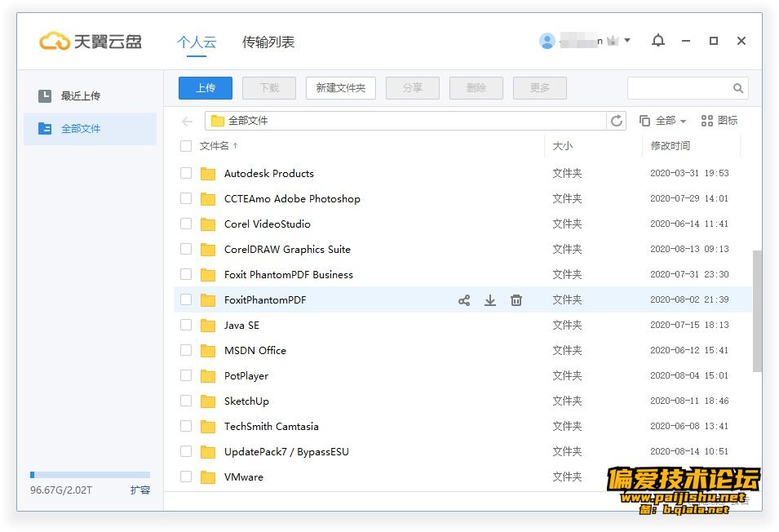779x532 pixels.
Task: Check the UpdatePack7 / BypassESU checkbox
Action: click(x=186, y=451)
